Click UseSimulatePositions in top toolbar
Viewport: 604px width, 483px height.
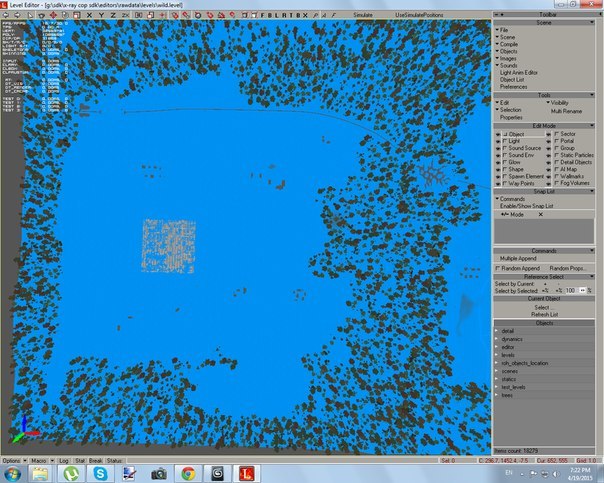419,15
